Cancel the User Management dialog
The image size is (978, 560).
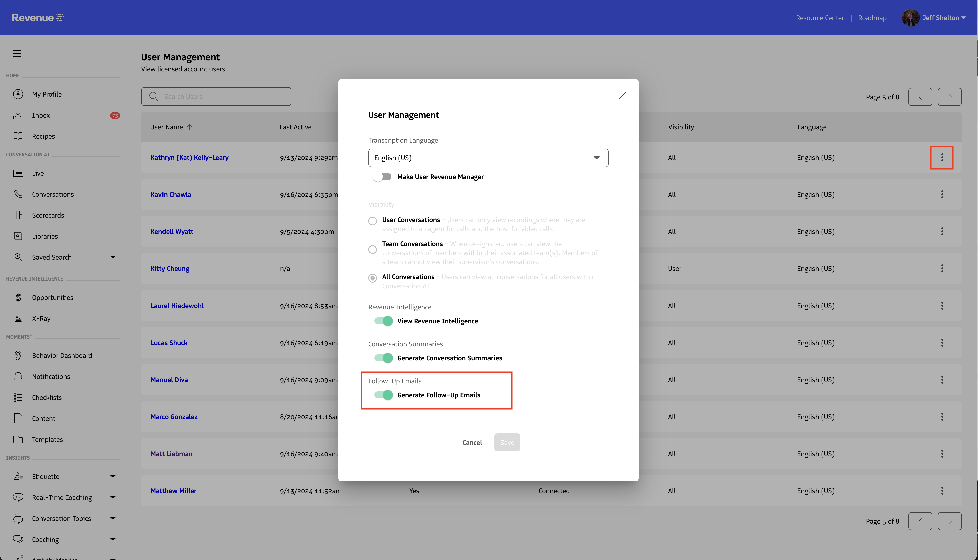pos(472,442)
